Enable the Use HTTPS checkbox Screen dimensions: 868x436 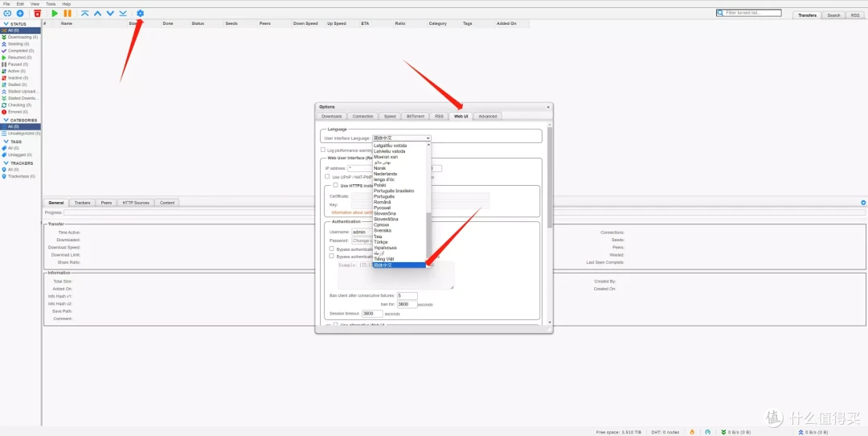335,185
